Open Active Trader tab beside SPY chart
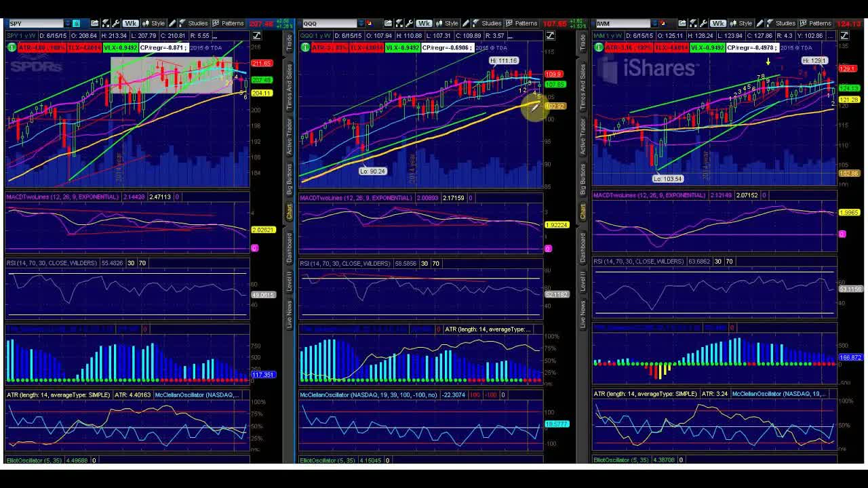This screenshot has height=488, width=868. point(289,137)
